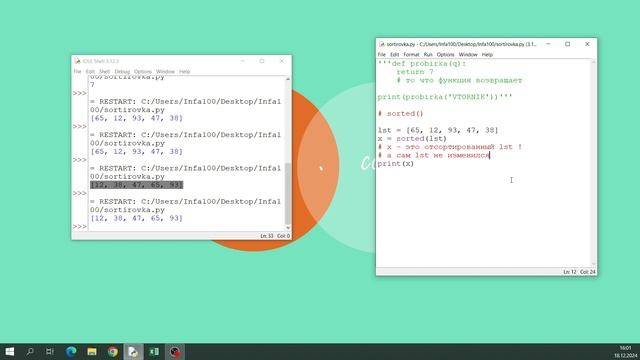Launch Microsoft Edge from taskbar
Viewport: 640px width, 360px height.
coord(71,351)
